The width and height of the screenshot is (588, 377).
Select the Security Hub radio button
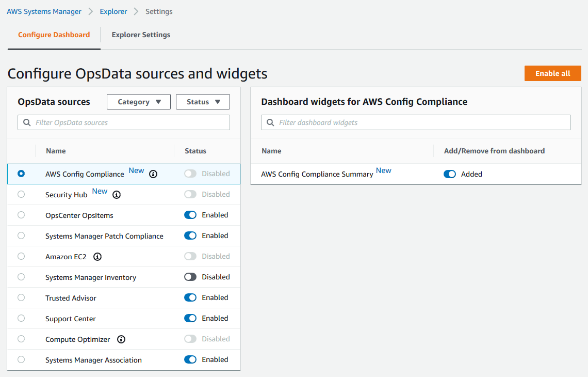click(x=21, y=194)
